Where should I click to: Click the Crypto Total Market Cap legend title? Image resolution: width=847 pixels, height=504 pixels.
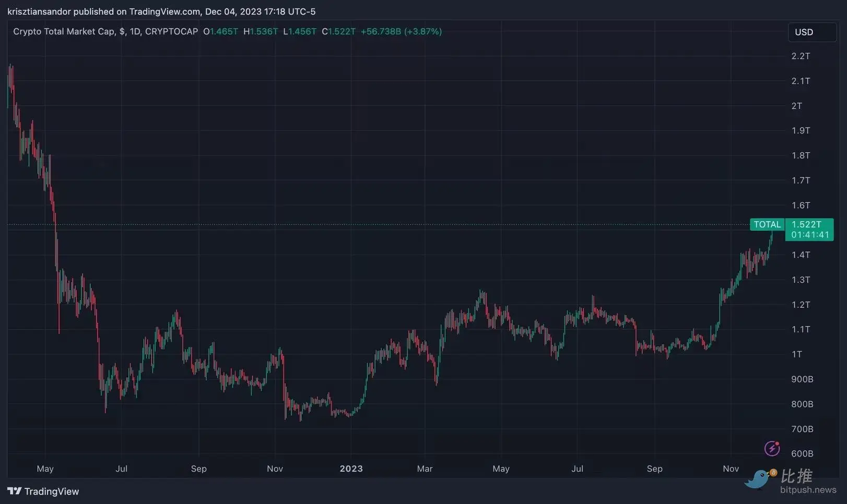(65, 31)
